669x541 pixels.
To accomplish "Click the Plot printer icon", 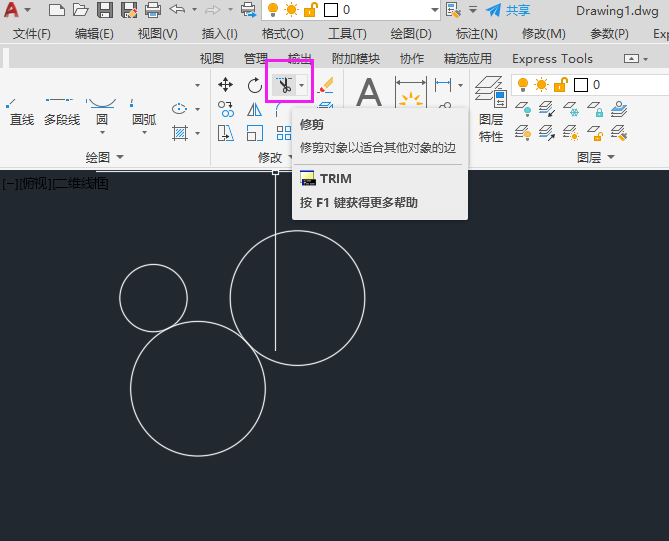I will (153, 10).
